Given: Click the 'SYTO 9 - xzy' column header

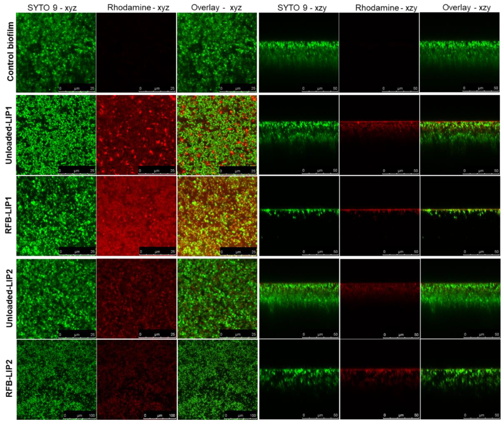Looking at the screenshot, I should [302, 8].
